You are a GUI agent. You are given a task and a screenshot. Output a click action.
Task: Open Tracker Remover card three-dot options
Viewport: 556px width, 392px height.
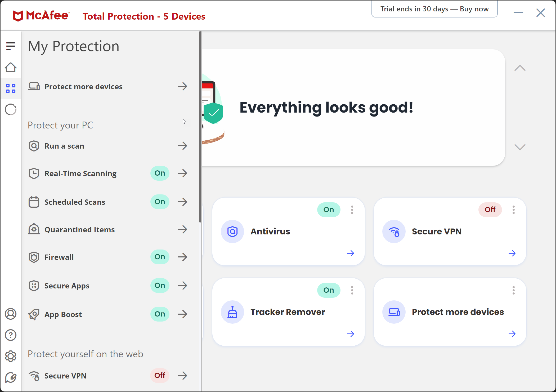[352, 290]
